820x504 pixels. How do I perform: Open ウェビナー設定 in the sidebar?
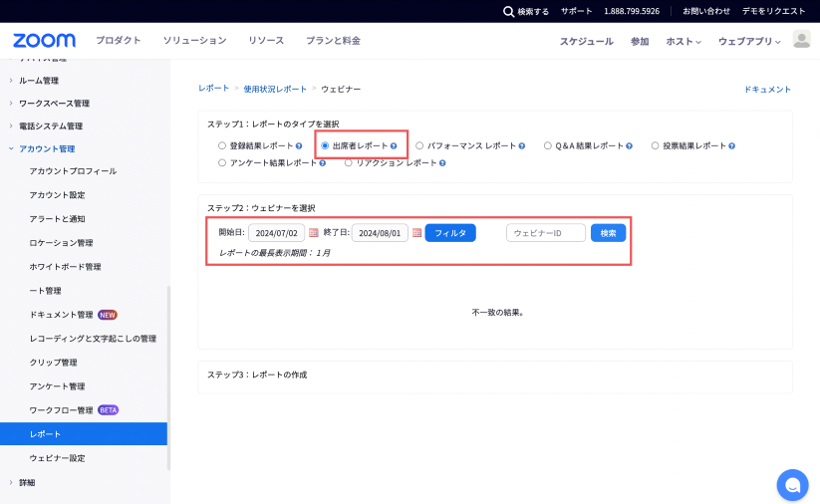(x=57, y=458)
